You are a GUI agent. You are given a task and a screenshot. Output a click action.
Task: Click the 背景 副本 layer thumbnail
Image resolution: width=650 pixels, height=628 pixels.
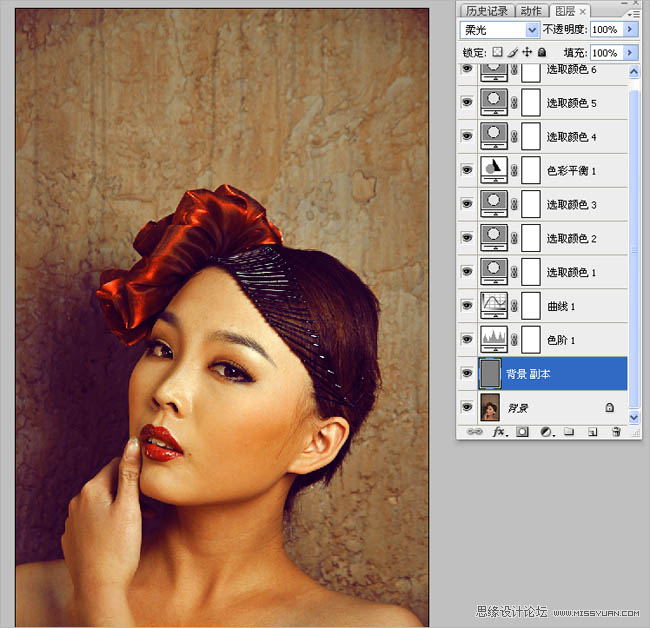click(x=491, y=374)
